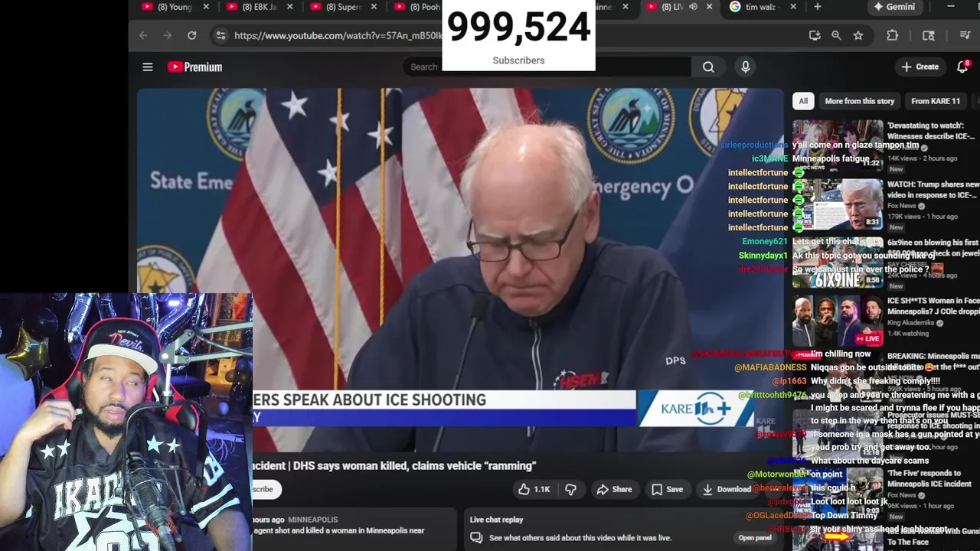
Task: Go to YouTube Premium home logo
Action: pos(194,67)
